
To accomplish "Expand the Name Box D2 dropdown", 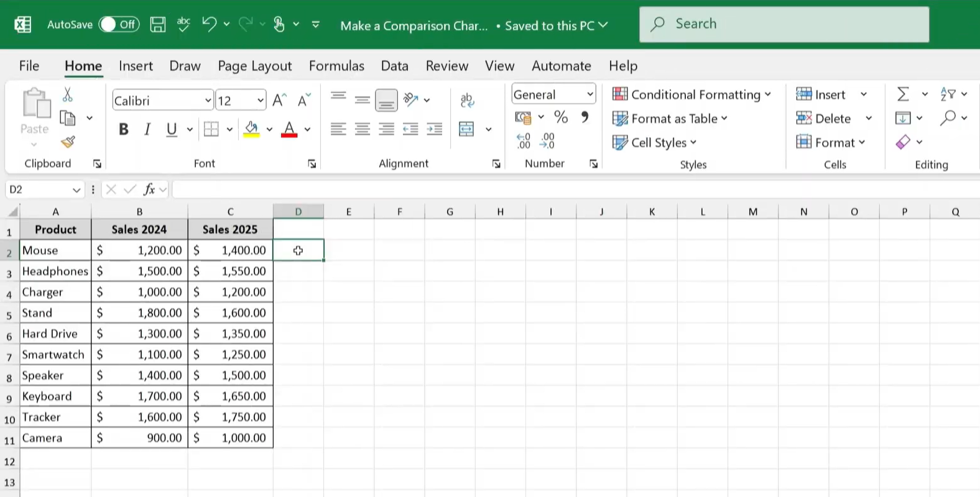I will [x=76, y=189].
